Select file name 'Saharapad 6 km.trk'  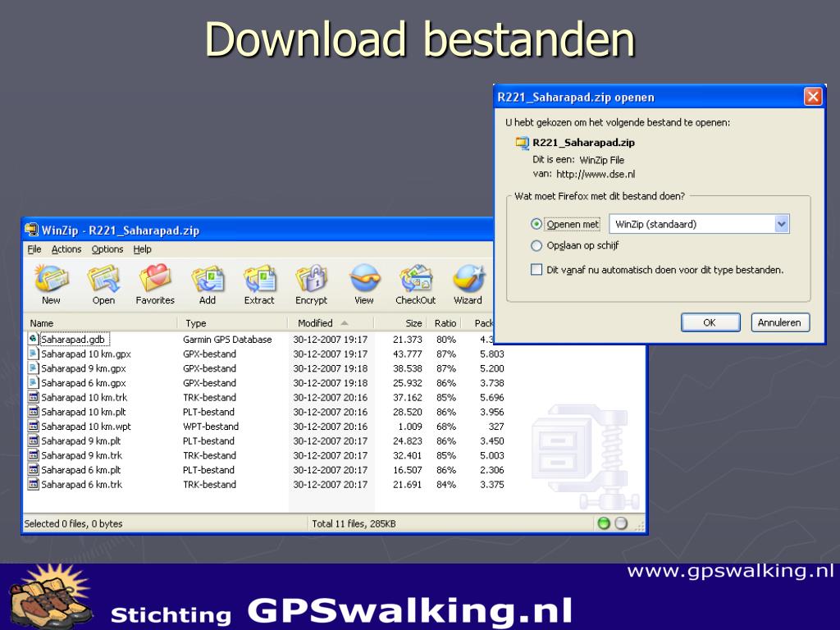point(81,484)
